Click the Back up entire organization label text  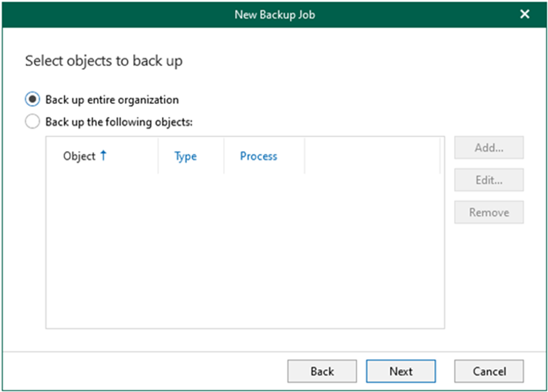(112, 100)
